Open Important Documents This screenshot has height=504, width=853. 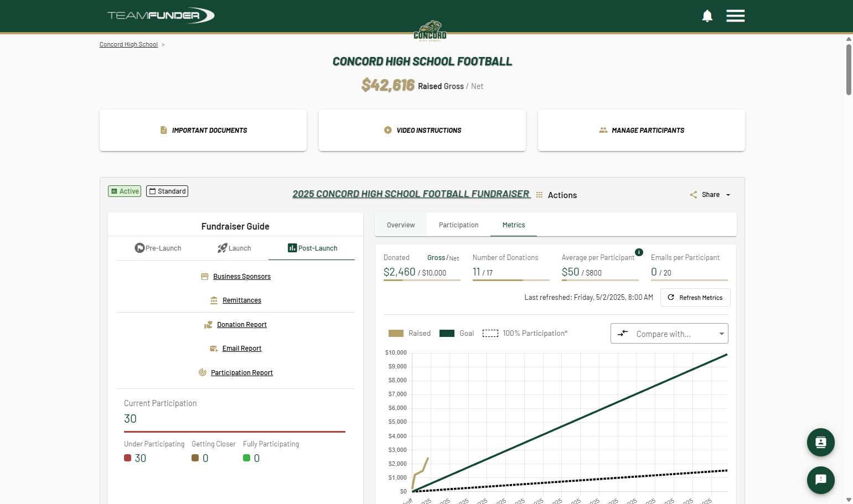pos(203,130)
